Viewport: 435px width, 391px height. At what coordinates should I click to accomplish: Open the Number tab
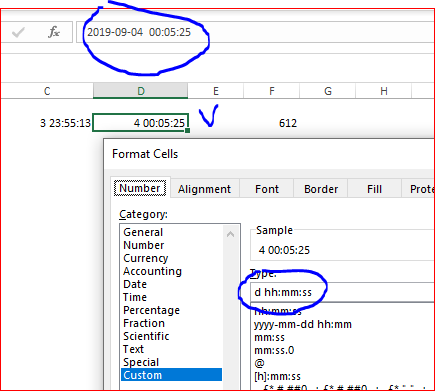[x=140, y=188]
